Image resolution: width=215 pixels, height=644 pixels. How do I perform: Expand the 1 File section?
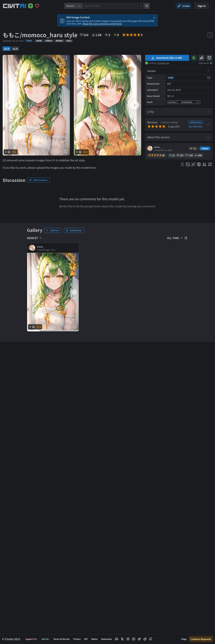pyautogui.click(x=179, y=112)
